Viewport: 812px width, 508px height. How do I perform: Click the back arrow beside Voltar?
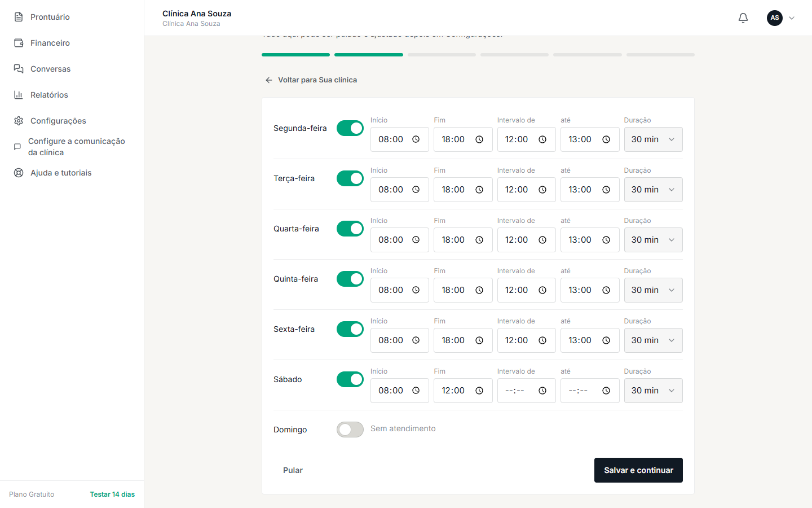[269, 80]
